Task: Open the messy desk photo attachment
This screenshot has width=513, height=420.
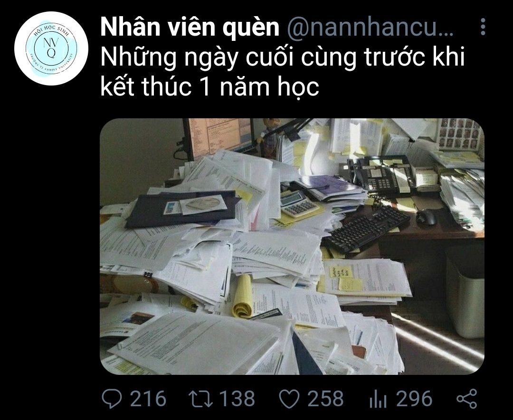Action: [292, 247]
